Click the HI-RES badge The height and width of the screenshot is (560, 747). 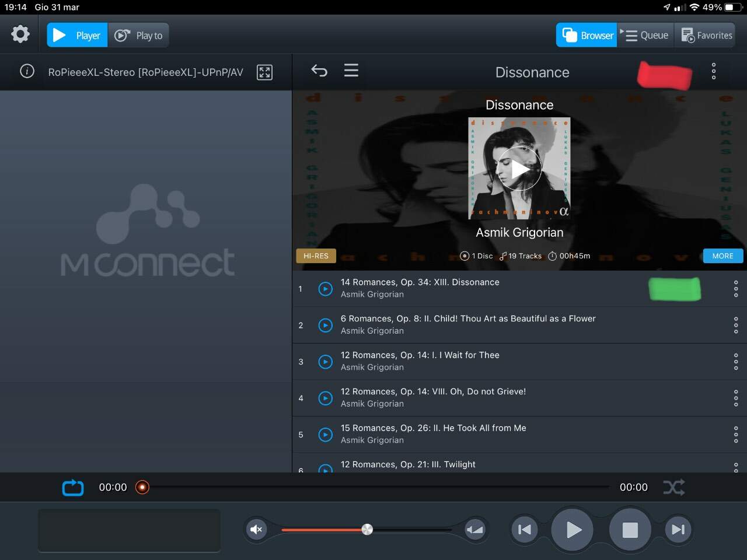click(x=316, y=256)
